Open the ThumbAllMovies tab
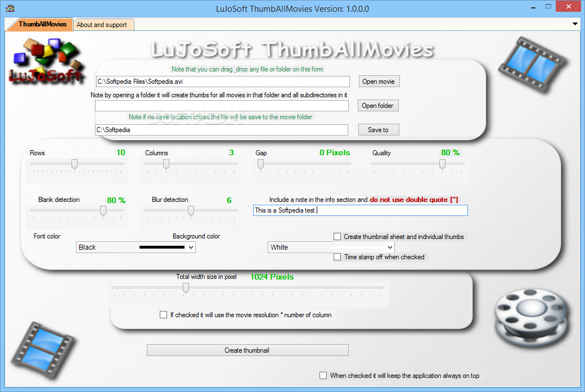 43,24
